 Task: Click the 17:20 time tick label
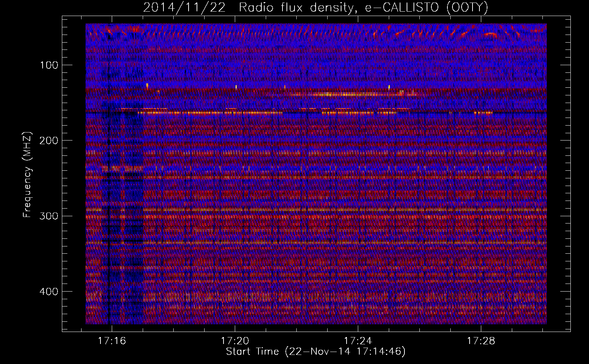pyautogui.click(x=235, y=341)
